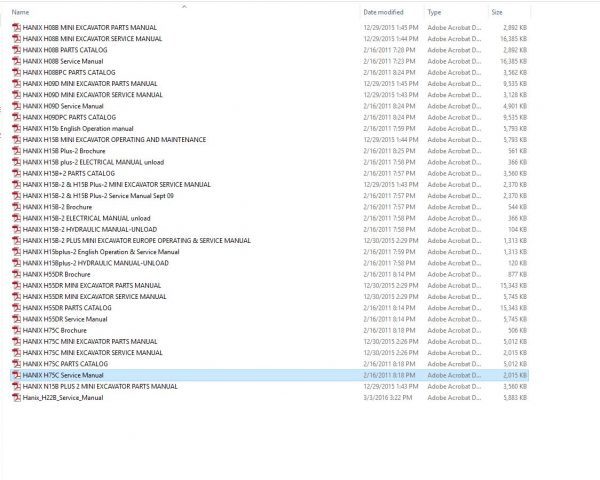600x480 pixels.
Task: Select file HANIX H55DR Service Manual
Action: click(x=269, y=319)
